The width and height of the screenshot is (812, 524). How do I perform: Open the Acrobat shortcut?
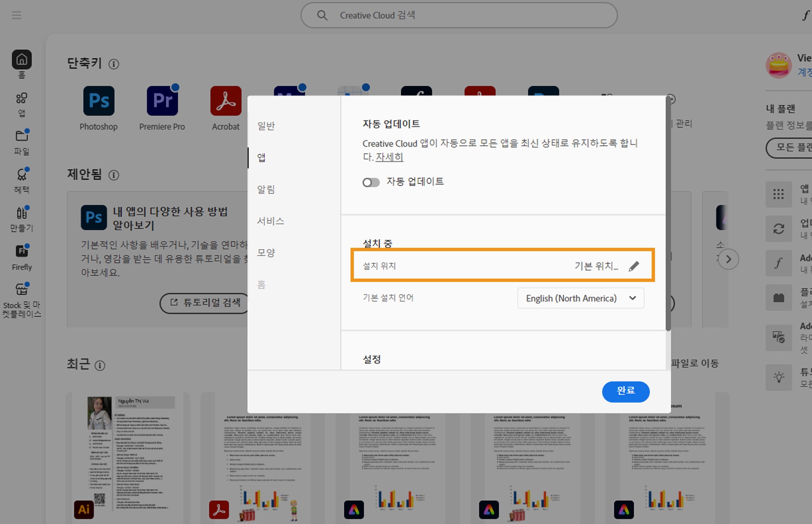pyautogui.click(x=225, y=100)
